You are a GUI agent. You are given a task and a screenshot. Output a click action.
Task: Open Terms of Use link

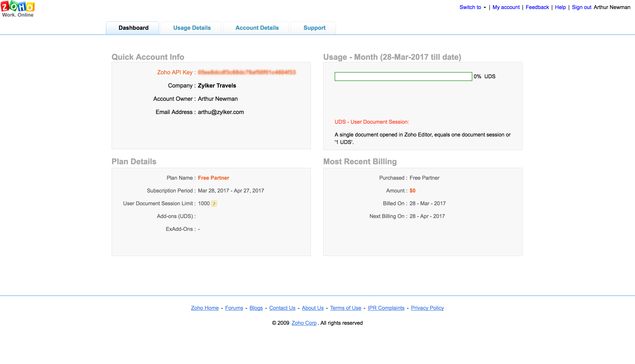(345, 308)
